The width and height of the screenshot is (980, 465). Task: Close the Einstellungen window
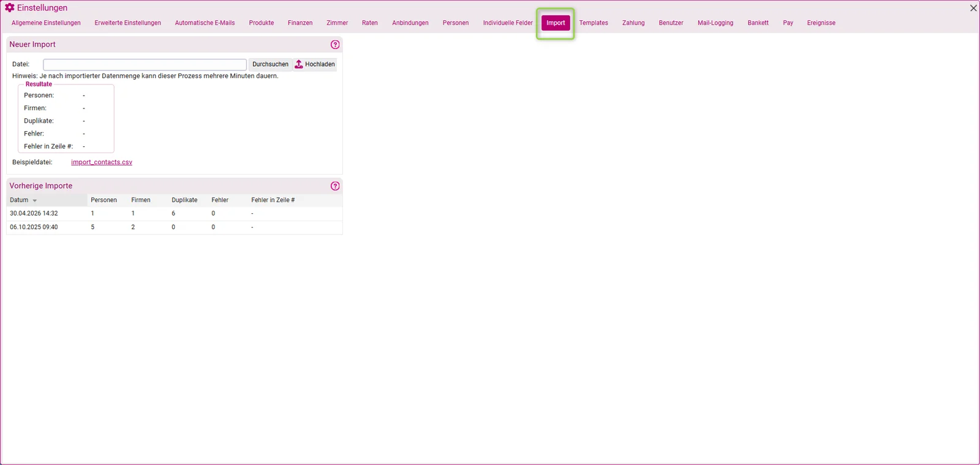coord(973,8)
